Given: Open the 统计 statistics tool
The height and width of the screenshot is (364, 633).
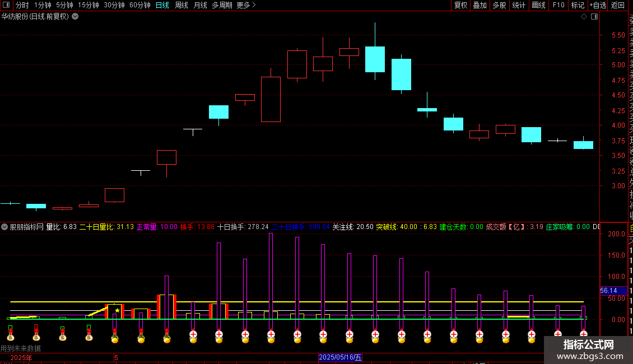Looking at the screenshot, I should [x=519, y=5].
